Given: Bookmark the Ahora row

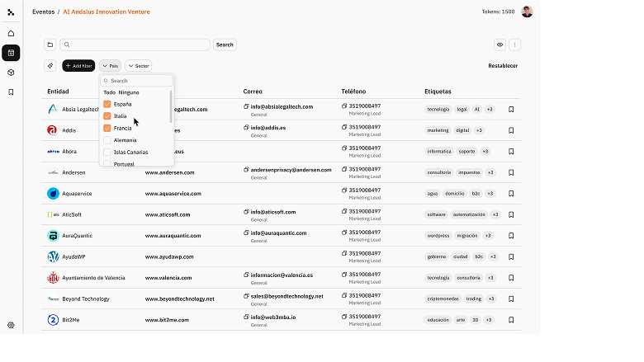Looking at the screenshot, I should pos(511,152).
